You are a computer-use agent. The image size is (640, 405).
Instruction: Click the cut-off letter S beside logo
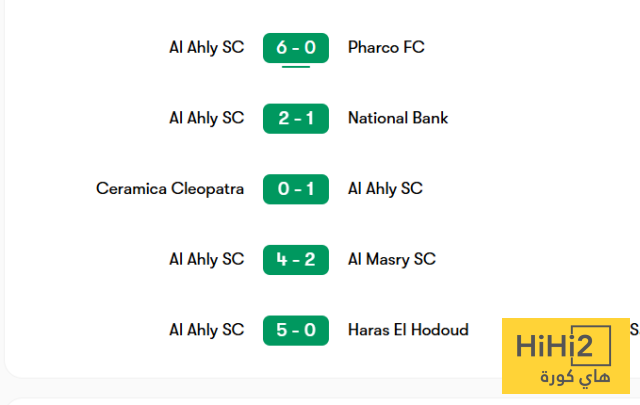[633, 329]
